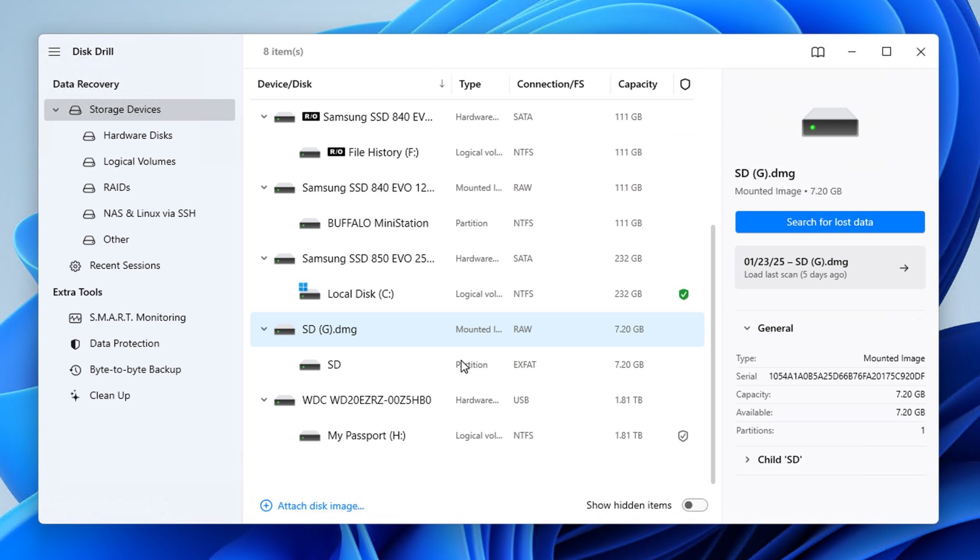Click the shield icon in the column header
Viewport: 980px width, 560px height.
tap(685, 84)
